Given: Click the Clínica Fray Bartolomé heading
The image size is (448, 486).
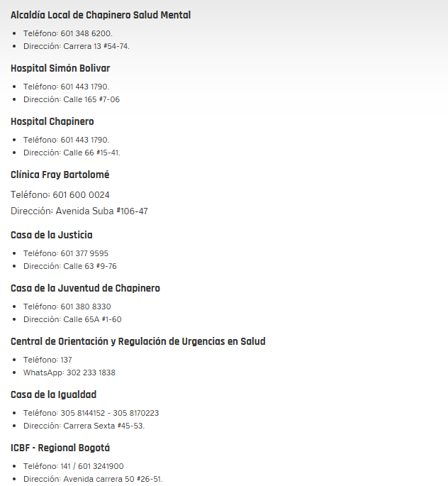Looking at the screenshot, I should click(60, 175).
